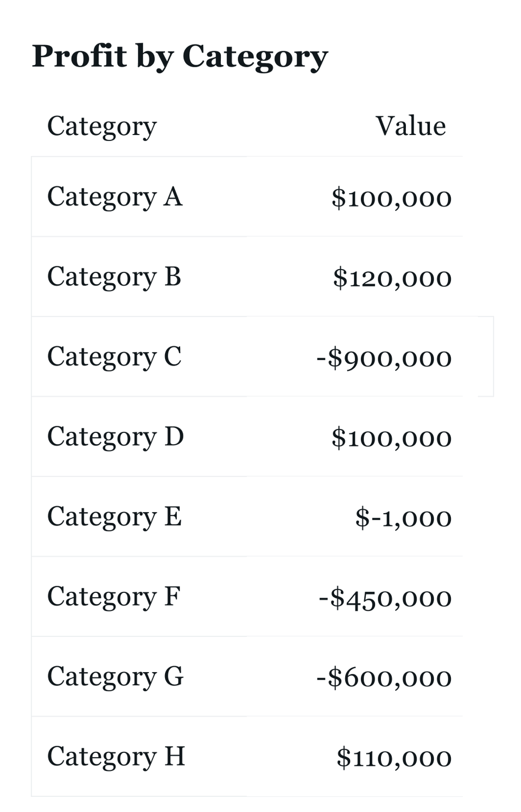This screenshot has height=812, width=521.
Task: Select the Category B row label
Action: tap(114, 277)
